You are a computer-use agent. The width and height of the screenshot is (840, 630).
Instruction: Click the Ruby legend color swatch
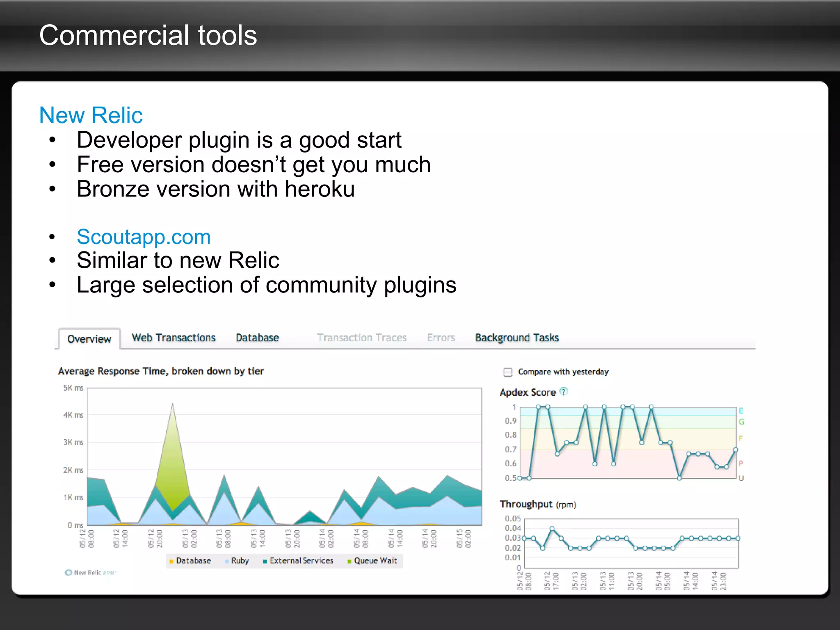click(x=226, y=561)
